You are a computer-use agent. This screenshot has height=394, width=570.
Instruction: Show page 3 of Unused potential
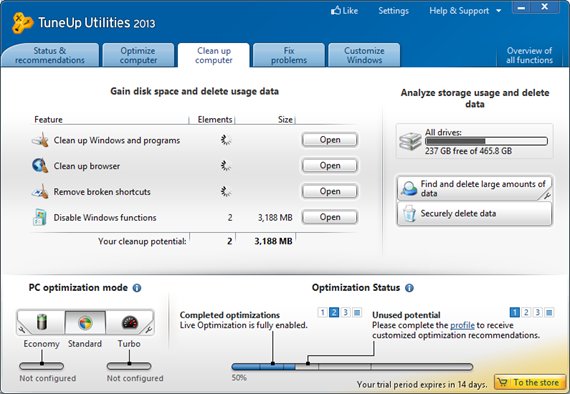click(x=538, y=312)
